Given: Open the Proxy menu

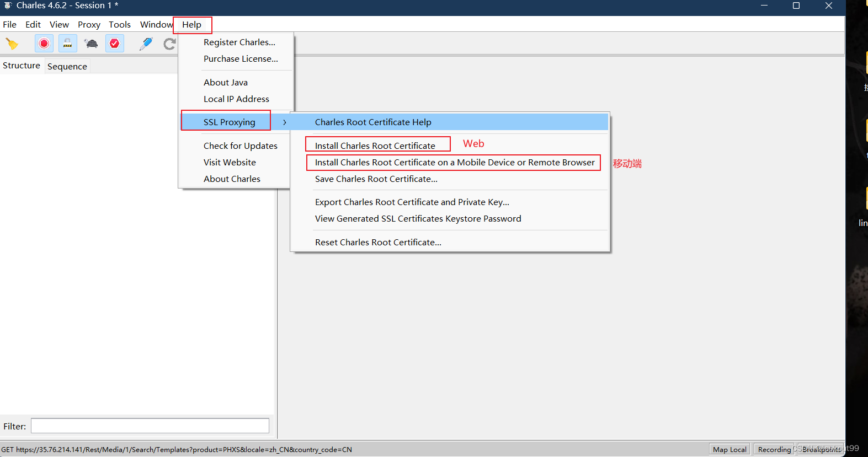Looking at the screenshot, I should (89, 25).
